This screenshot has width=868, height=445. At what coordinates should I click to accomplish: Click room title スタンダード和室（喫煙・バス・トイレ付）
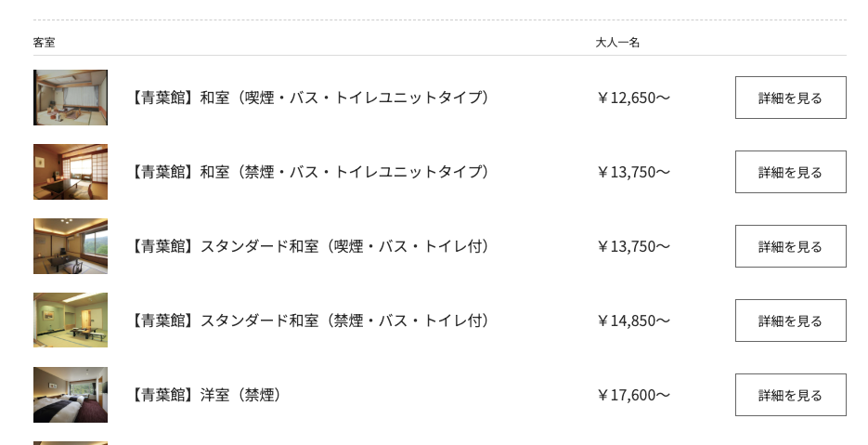309,246
